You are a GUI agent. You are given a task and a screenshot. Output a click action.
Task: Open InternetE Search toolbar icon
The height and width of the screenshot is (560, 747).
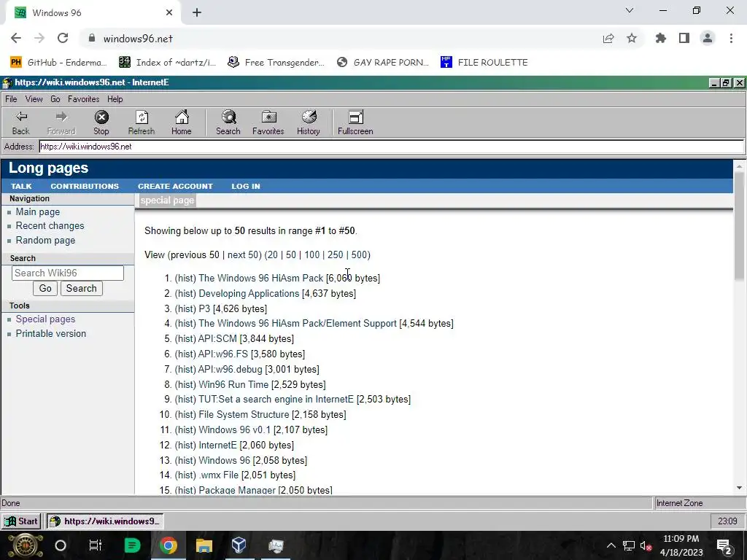[x=228, y=122]
